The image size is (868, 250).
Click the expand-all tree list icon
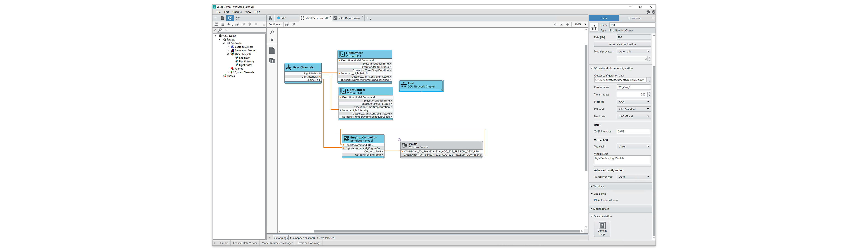tap(216, 24)
